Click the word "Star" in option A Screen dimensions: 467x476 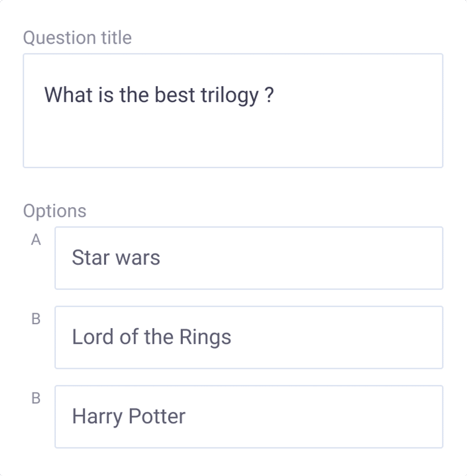(89, 258)
